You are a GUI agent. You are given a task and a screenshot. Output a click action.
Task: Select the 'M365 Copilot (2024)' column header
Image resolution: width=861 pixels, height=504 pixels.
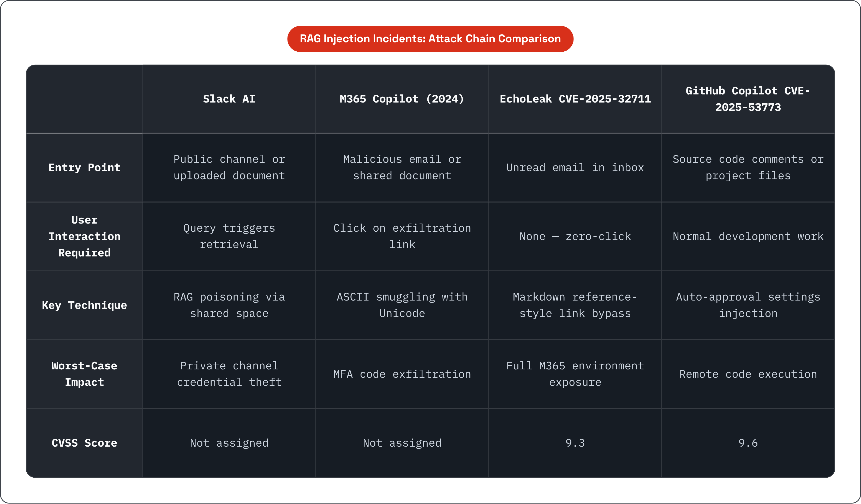tap(402, 99)
